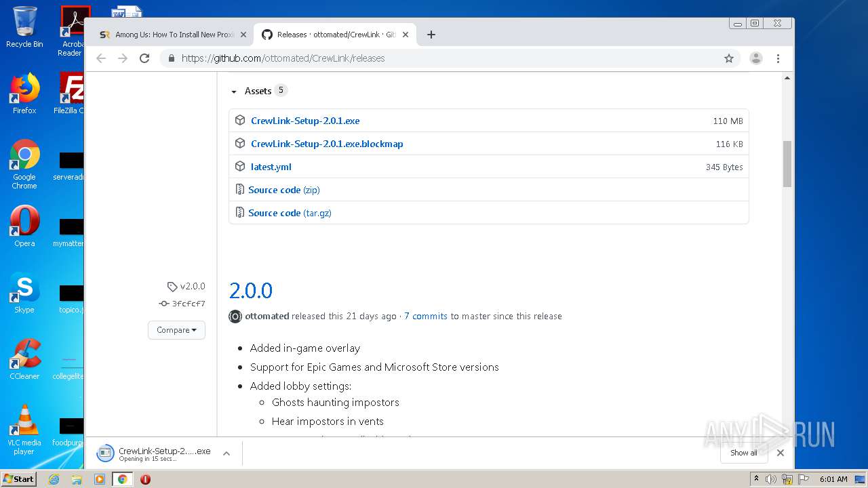Select the Releases ottomated/CrewLink tab
Image resolution: width=868 pixels, height=488 pixels.
[335, 35]
